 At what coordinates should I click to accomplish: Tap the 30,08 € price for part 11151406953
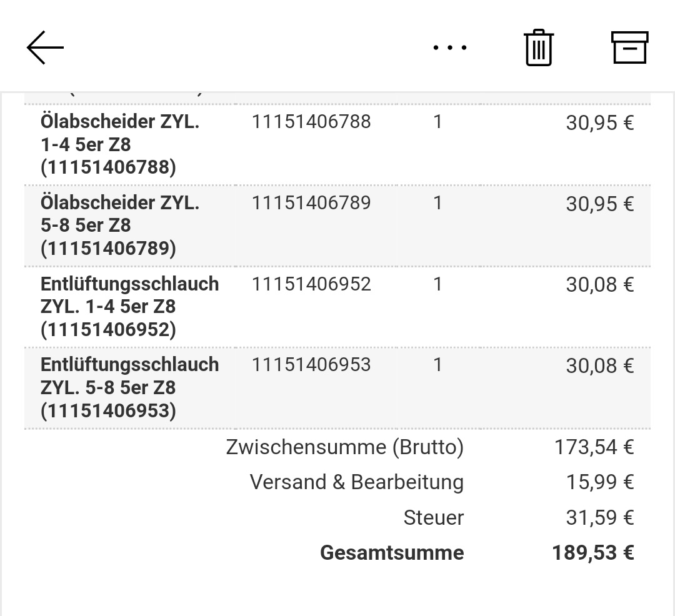(x=599, y=365)
